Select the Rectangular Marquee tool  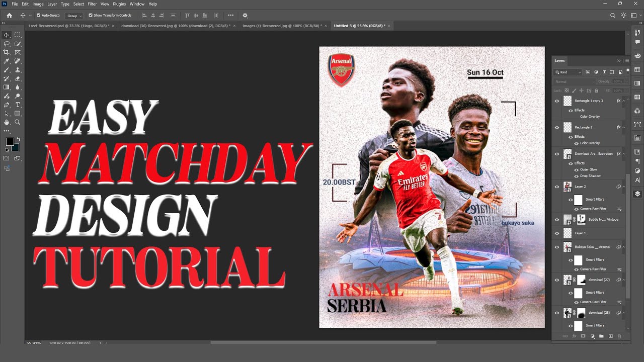tap(18, 35)
